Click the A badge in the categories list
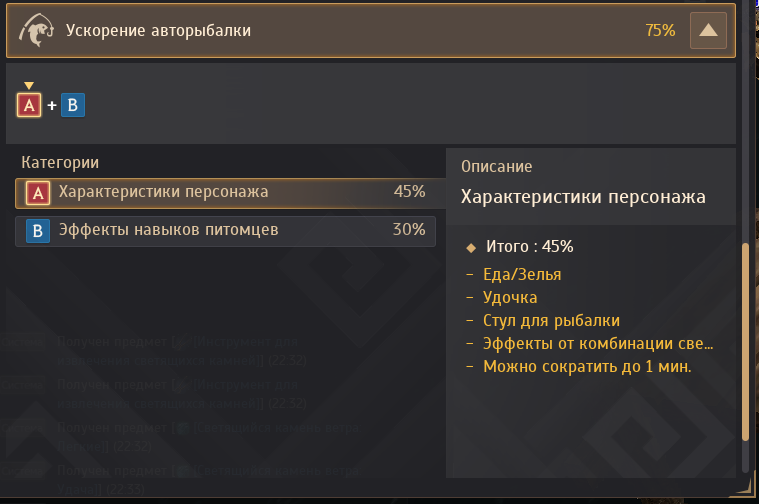The width and height of the screenshot is (759, 504). [37, 192]
